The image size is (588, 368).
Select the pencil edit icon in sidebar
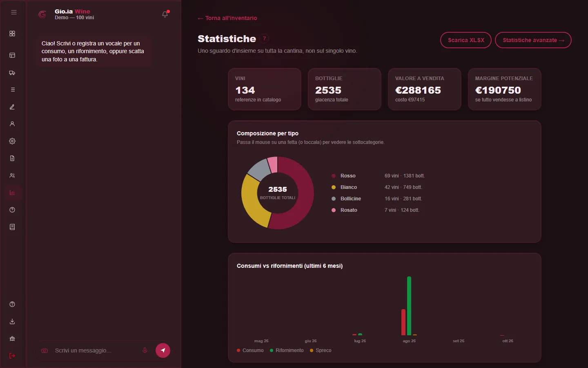(x=12, y=107)
